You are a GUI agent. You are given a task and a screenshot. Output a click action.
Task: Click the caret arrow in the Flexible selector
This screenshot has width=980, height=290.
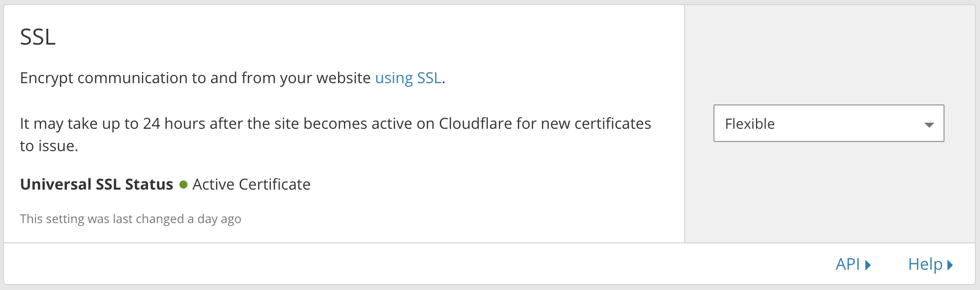pos(929,124)
